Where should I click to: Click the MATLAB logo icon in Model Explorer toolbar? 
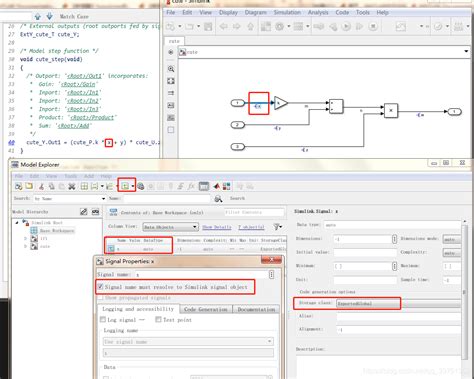click(x=217, y=186)
